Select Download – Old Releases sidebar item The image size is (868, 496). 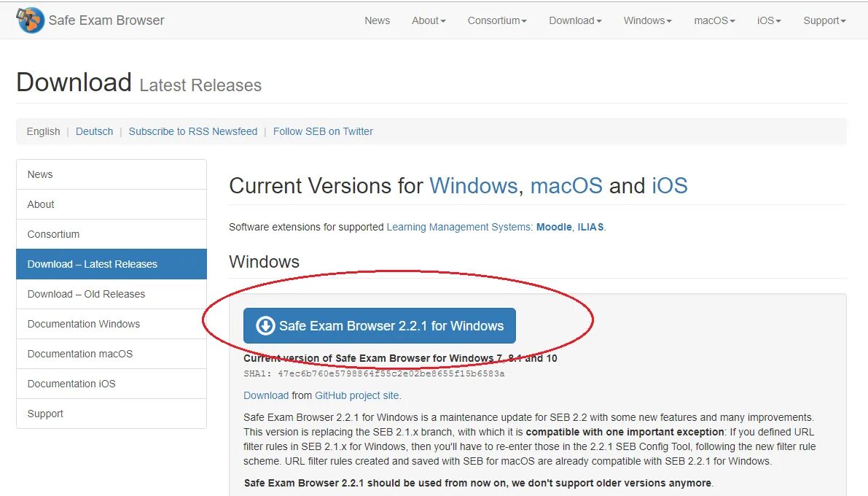pyautogui.click(x=112, y=294)
